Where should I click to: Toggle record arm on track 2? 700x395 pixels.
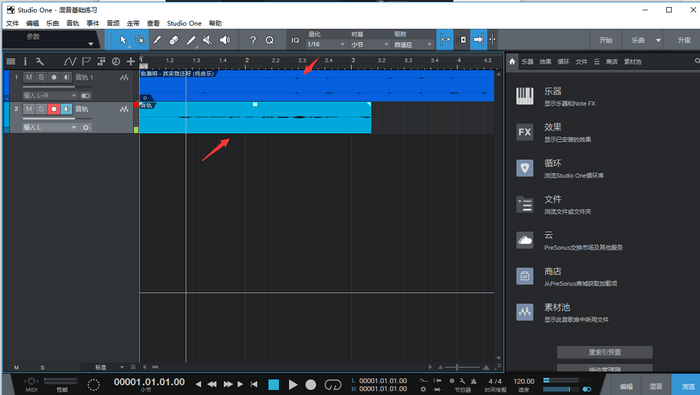click(54, 109)
